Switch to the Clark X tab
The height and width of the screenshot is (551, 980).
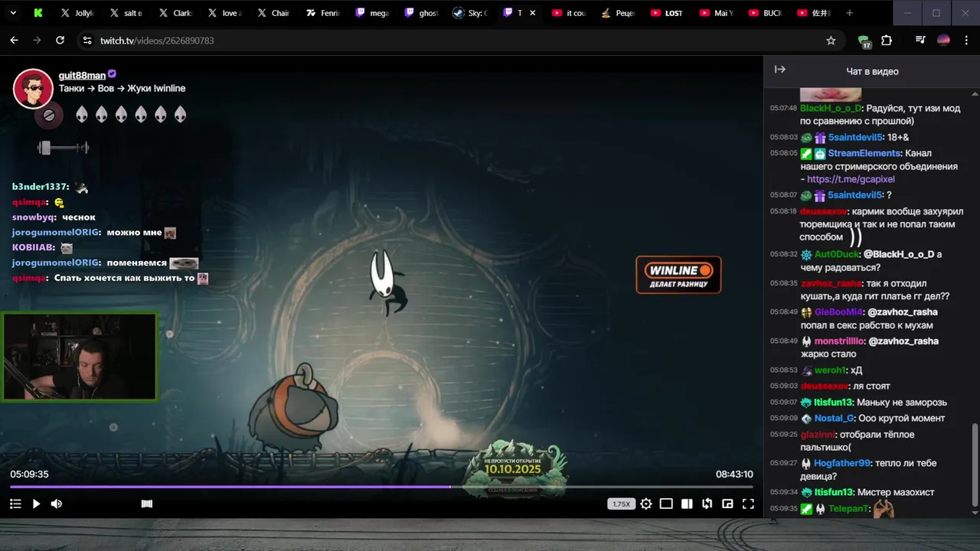click(x=175, y=13)
